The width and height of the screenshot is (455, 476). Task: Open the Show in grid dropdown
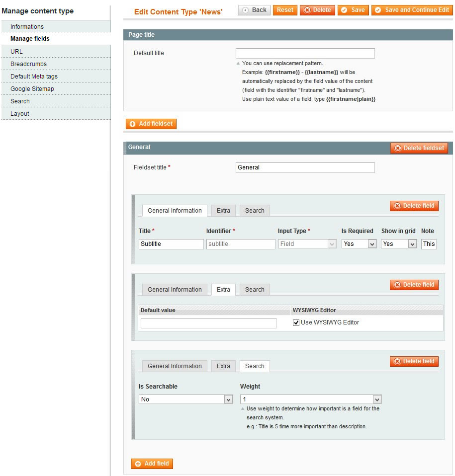pyautogui.click(x=398, y=244)
